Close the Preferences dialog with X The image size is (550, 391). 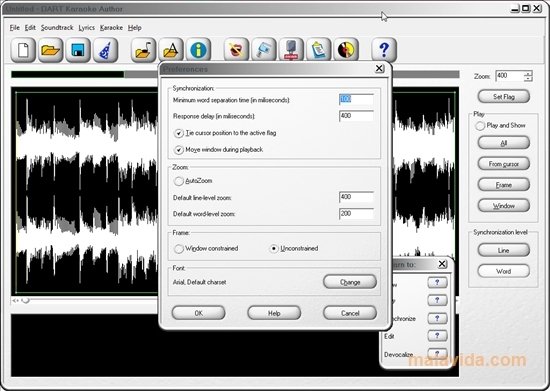point(379,68)
